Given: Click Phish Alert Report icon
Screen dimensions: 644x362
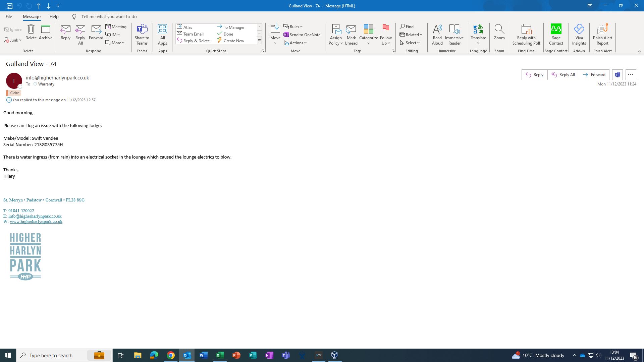Looking at the screenshot, I should (602, 29).
